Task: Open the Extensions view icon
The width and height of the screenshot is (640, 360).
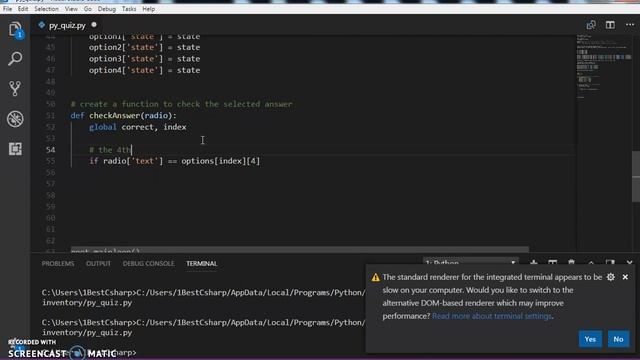Action: (x=15, y=149)
